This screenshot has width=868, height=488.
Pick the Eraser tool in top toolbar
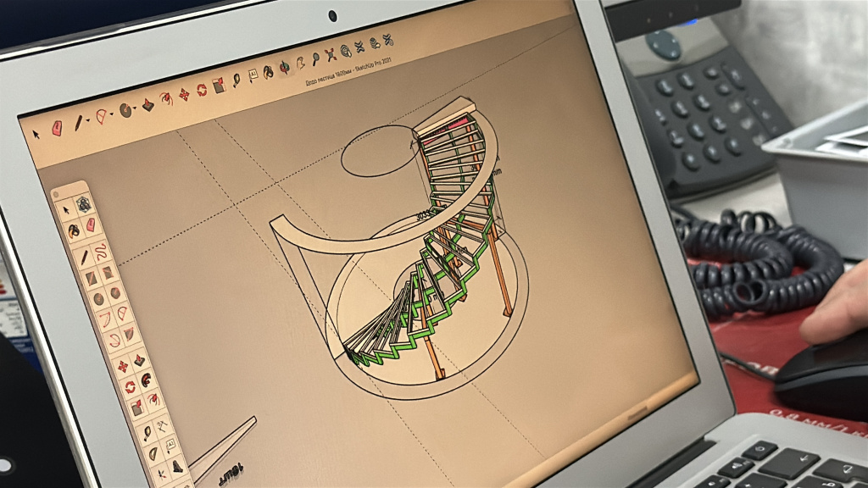(x=58, y=128)
